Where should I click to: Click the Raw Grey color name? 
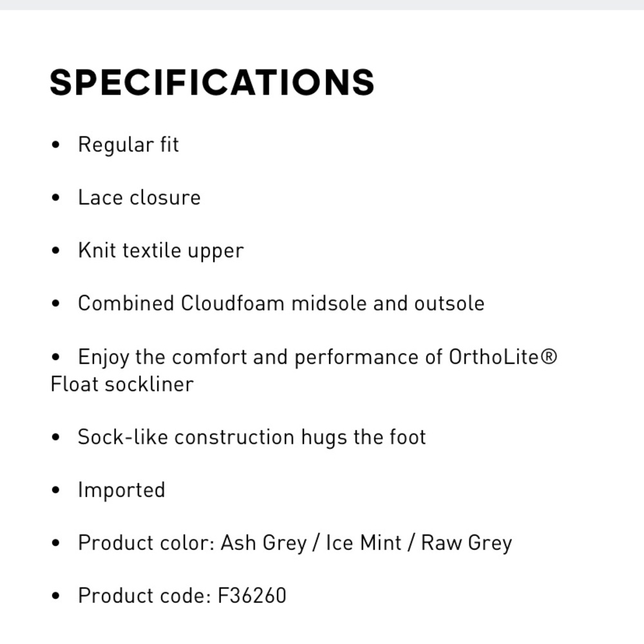point(466,543)
